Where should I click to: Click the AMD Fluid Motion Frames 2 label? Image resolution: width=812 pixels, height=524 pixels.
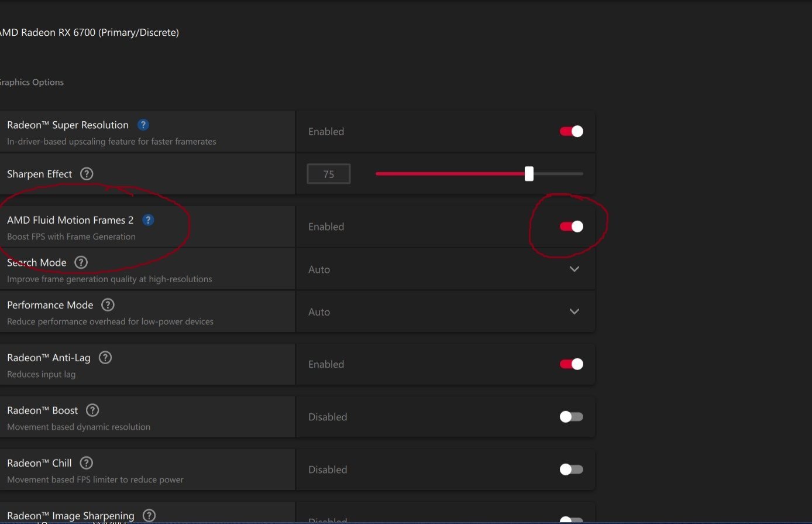tap(70, 220)
